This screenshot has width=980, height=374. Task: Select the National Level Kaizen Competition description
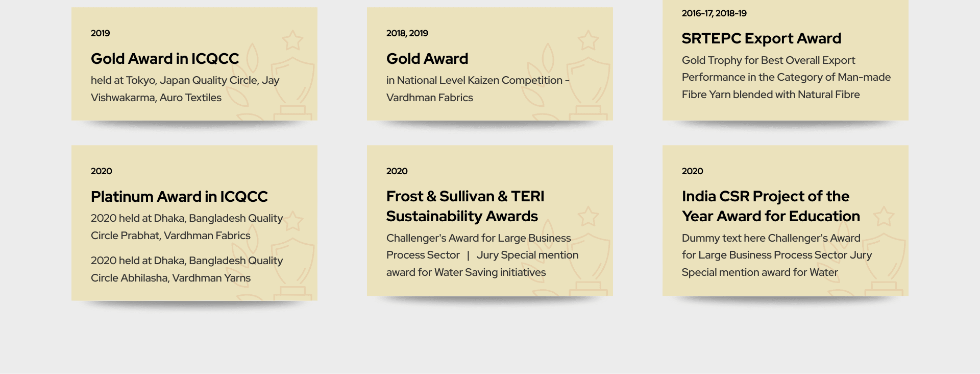tap(478, 89)
